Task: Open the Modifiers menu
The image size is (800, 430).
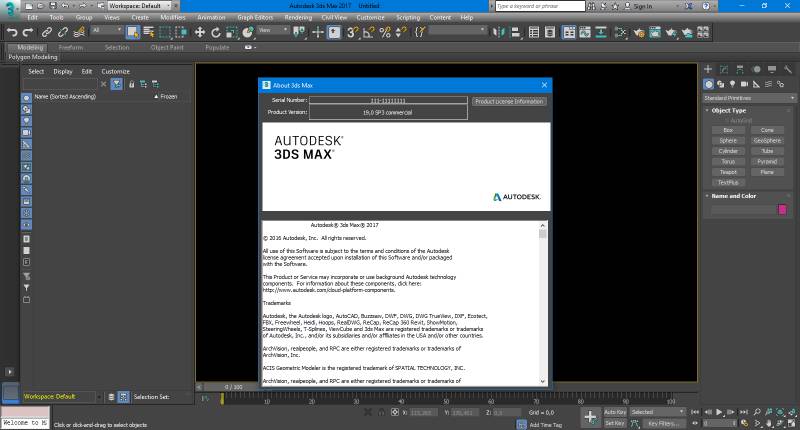Action: coord(173,17)
